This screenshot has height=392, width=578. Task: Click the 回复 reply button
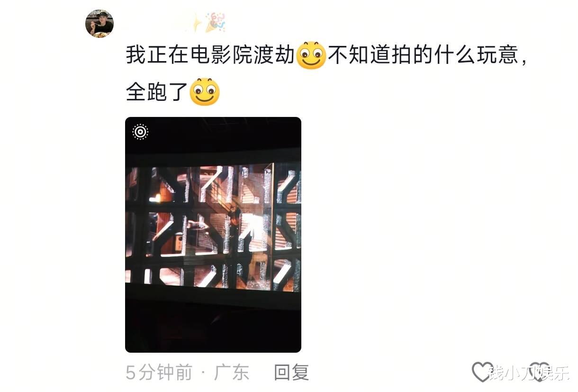point(291,373)
